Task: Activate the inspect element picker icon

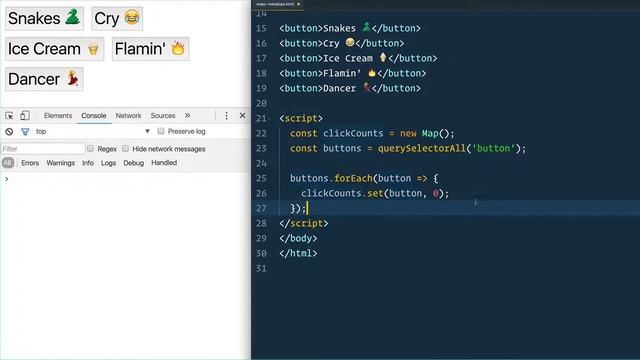Action: coord(9,116)
